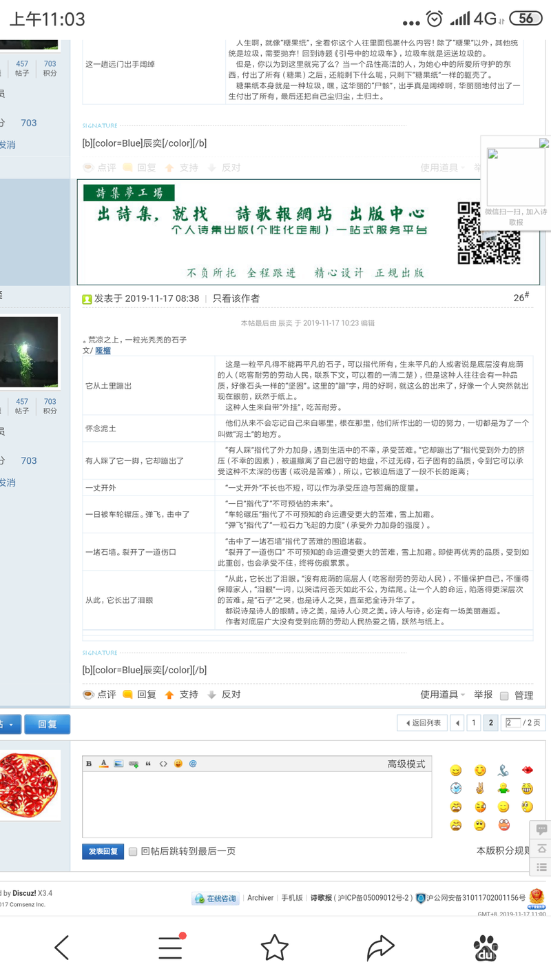This screenshot has width=551, height=980.
Task: Go to page 1 in pagination
Action: pos(473,723)
